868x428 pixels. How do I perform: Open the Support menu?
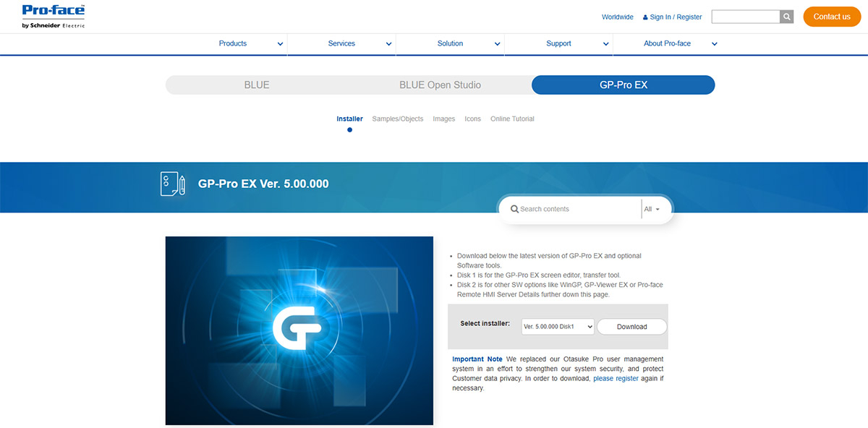(558, 43)
